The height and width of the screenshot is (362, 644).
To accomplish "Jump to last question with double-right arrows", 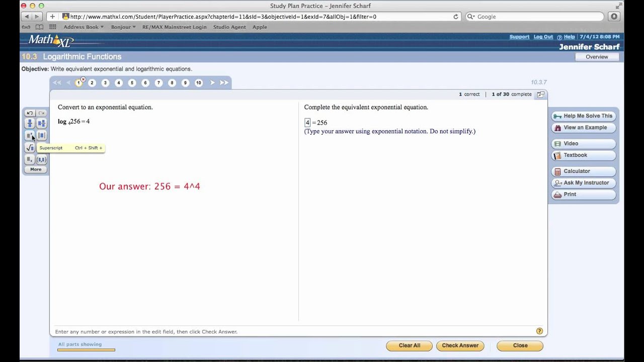I will pos(224,82).
